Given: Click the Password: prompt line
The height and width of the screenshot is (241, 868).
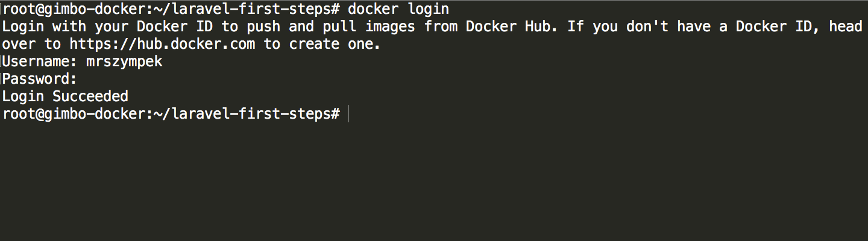Looking at the screenshot, I should point(40,79).
